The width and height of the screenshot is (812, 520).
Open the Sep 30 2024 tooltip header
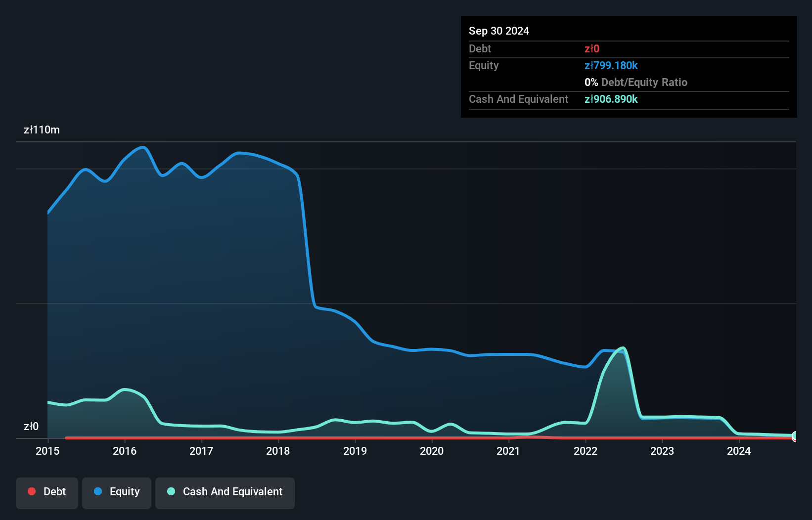(x=499, y=31)
